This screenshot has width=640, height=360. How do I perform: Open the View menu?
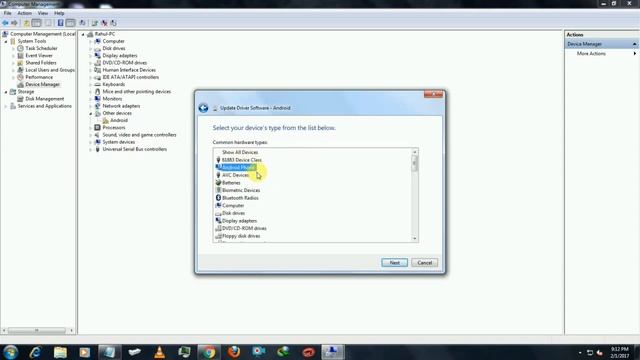43,13
